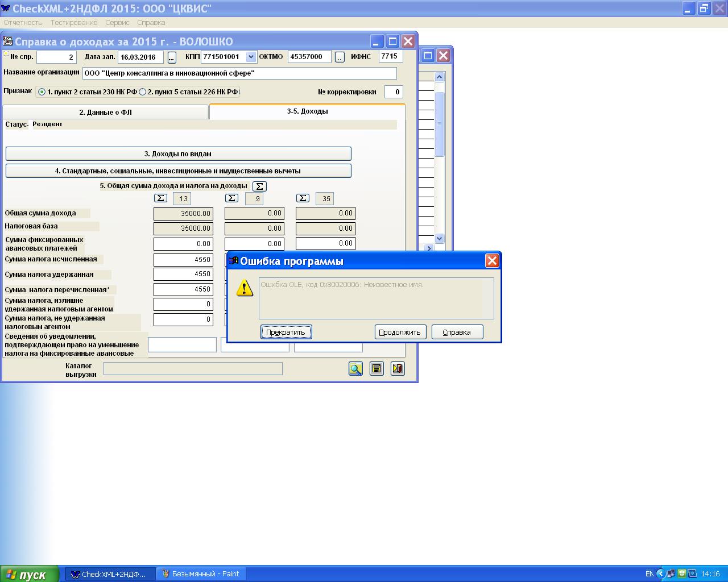Viewport: 728px width, 582px height.
Task: Click the sigma button beside section 5 title
Action: pos(259,186)
